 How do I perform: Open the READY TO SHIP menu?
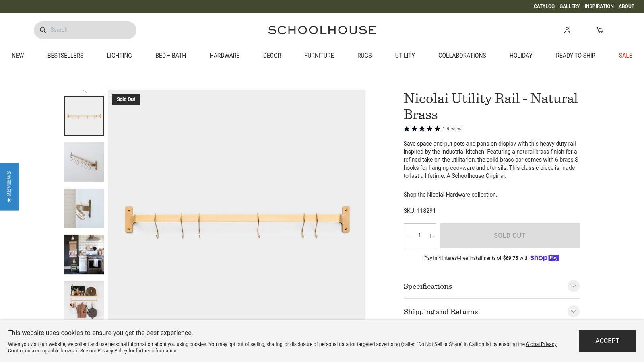pyautogui.click(x=576, y=56)
